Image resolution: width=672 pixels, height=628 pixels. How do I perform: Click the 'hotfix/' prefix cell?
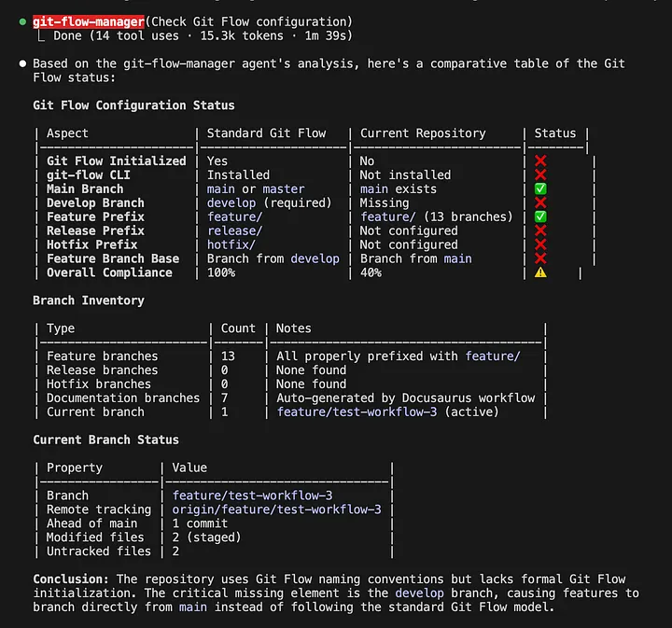pyautogui.click(x=231, y=244)
